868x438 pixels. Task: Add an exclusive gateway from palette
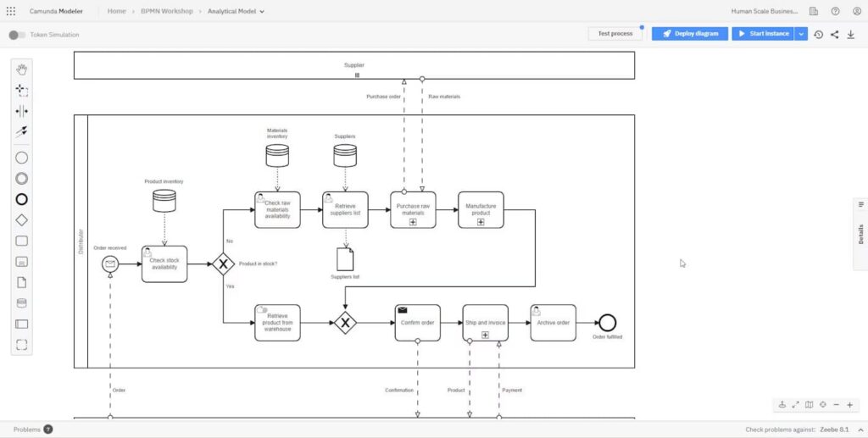click(22, 220)
